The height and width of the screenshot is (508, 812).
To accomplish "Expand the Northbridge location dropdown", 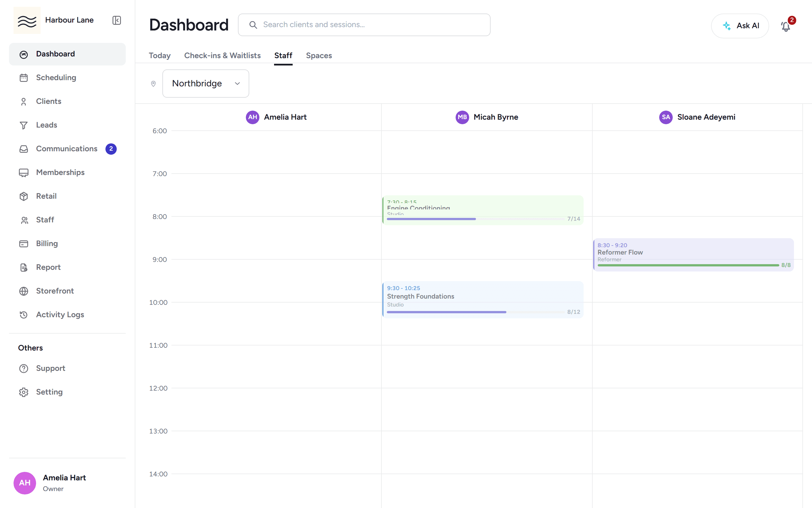I will [206, 84].
